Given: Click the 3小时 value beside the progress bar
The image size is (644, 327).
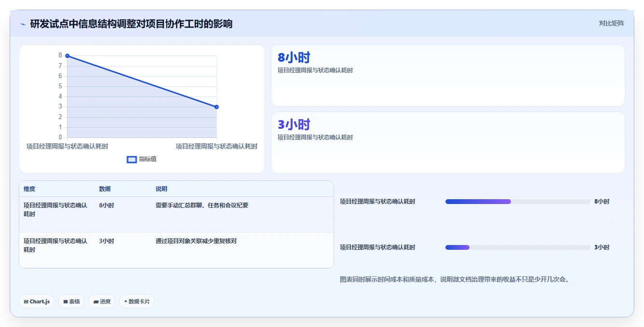Looking at the screenshot, I should coord(602,247).
